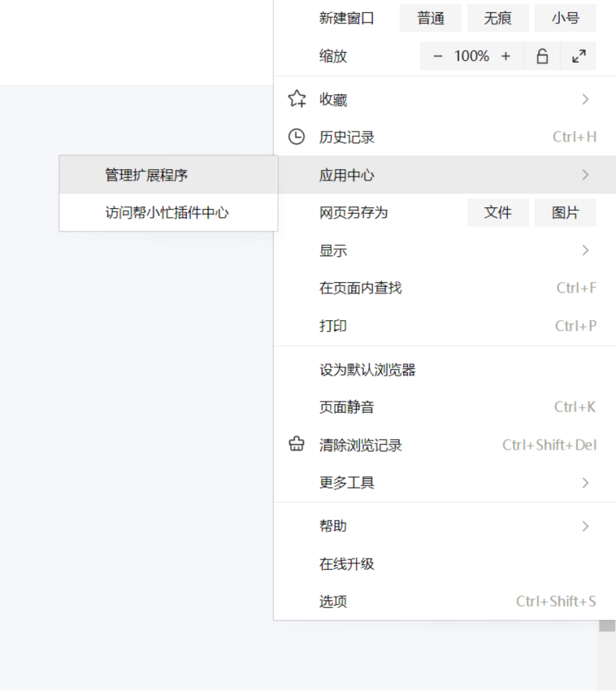This screenshot has height=691, width=616.
Task: Click the page scrollbar thumb below the menu
Action: (x=607, y=626)
